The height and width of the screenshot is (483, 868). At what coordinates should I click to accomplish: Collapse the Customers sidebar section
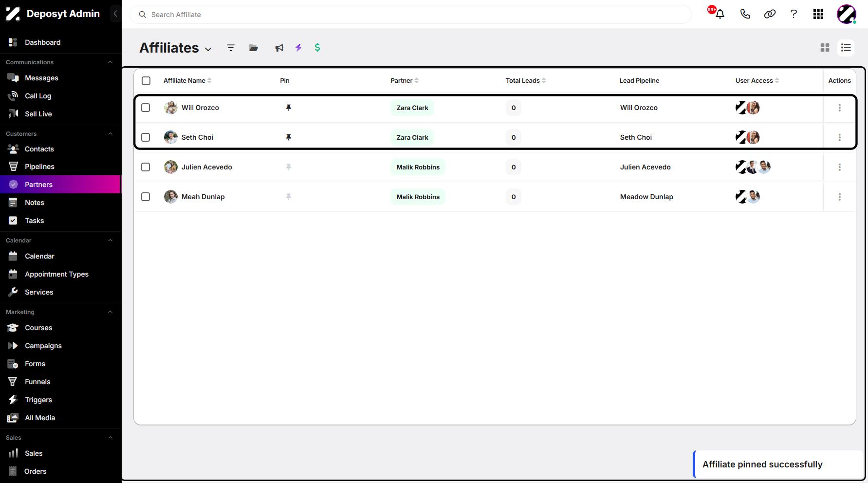coord(111,134)
